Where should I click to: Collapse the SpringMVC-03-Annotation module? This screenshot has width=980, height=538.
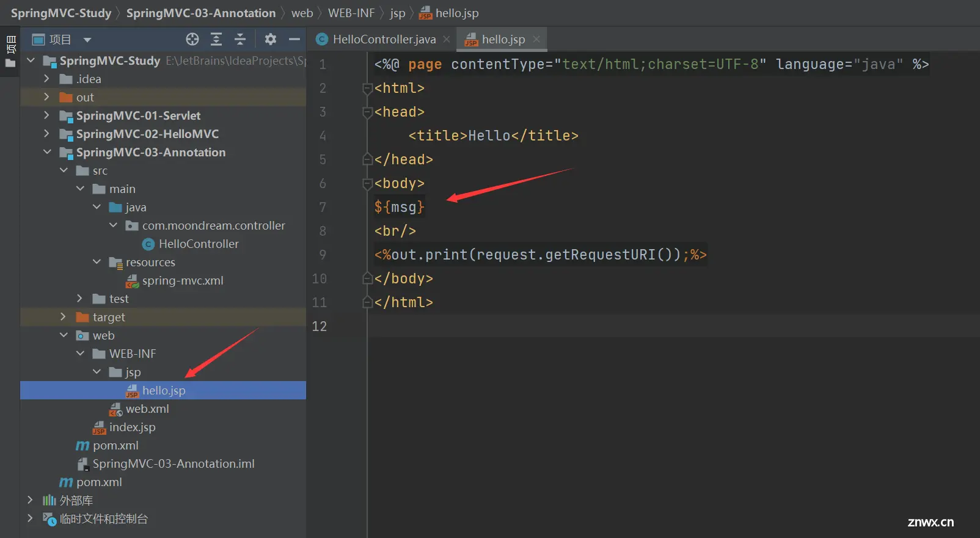tap(47, 152)
